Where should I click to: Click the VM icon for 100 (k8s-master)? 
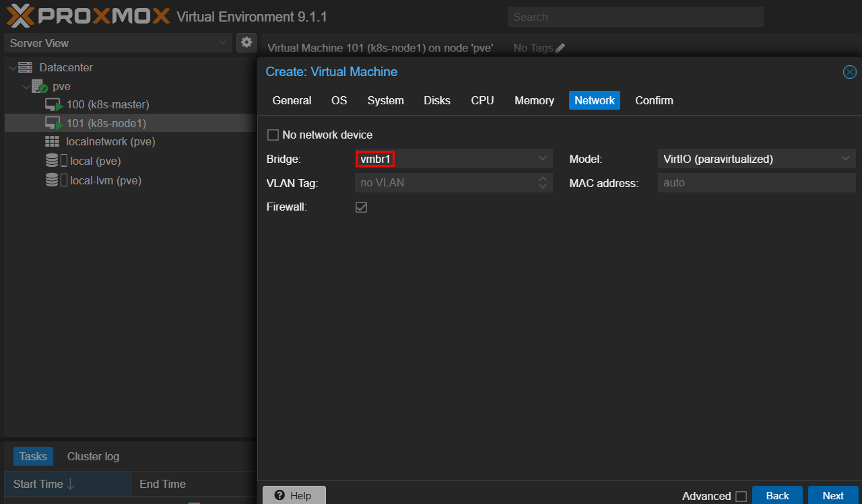(x=54, y=105)
